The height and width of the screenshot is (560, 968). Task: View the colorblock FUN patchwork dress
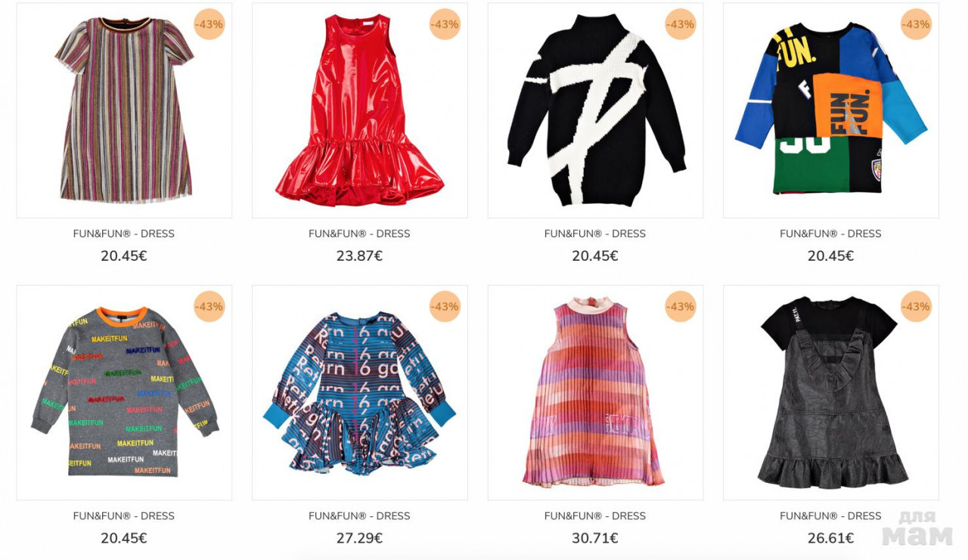(831, 110)
